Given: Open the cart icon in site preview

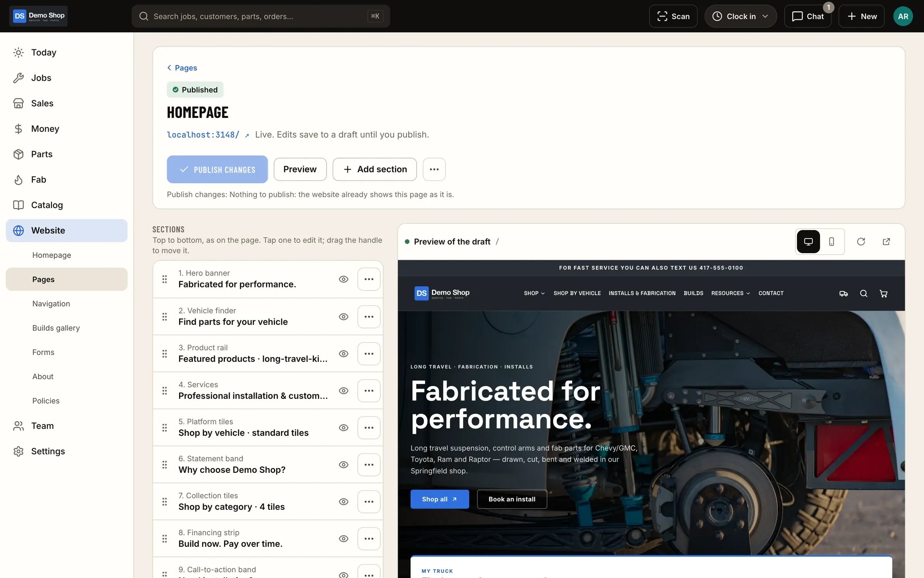Looking at the screenshot, I should click(884, 294).
